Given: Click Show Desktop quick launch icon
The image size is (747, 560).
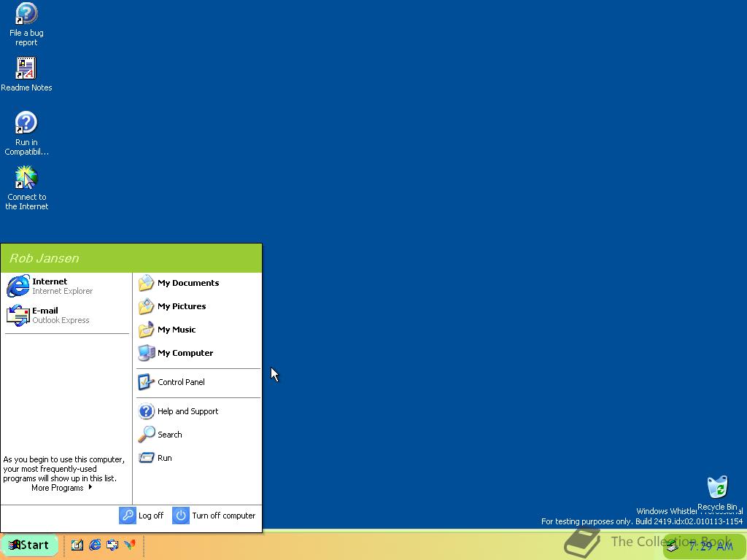Looking at the screenshot, I should click(x=77, y=545).
